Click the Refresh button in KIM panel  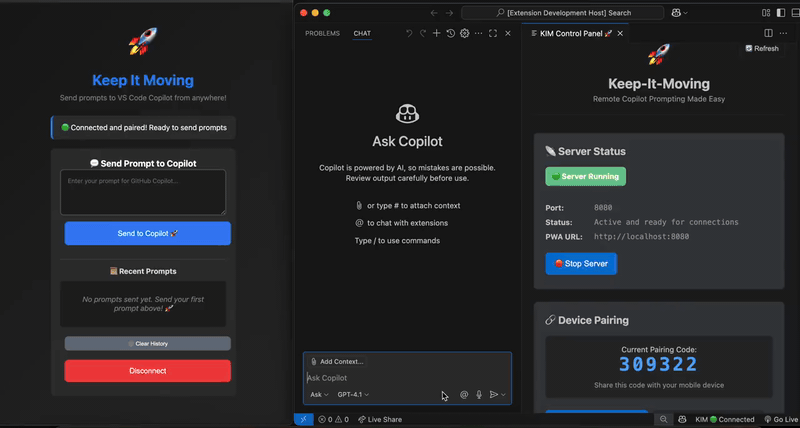tap(762, 48)
